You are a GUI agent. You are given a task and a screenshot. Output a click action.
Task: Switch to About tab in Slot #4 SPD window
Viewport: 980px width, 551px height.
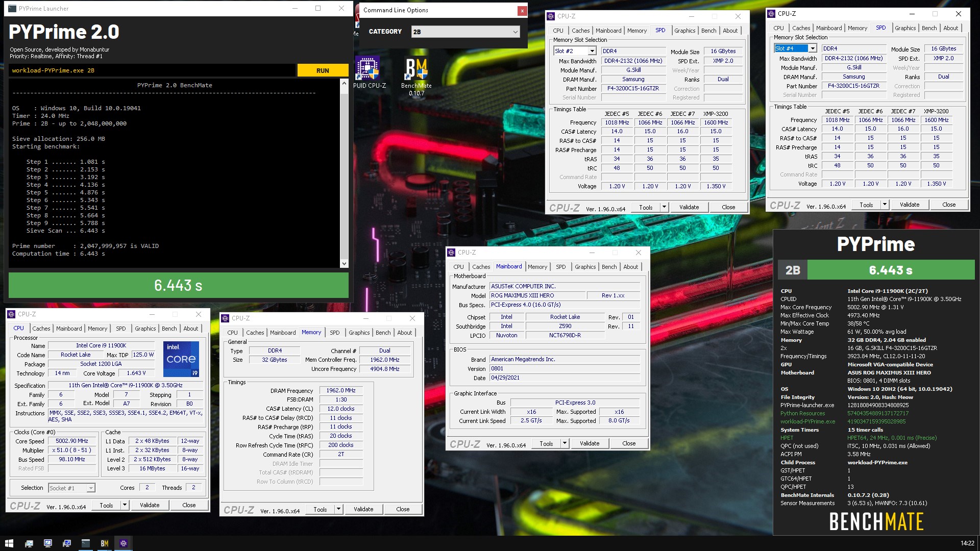tap(950, 28)
